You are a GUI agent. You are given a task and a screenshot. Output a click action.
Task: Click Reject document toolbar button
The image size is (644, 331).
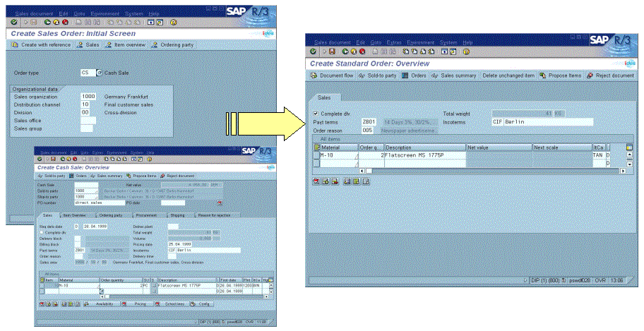(610, 76)
